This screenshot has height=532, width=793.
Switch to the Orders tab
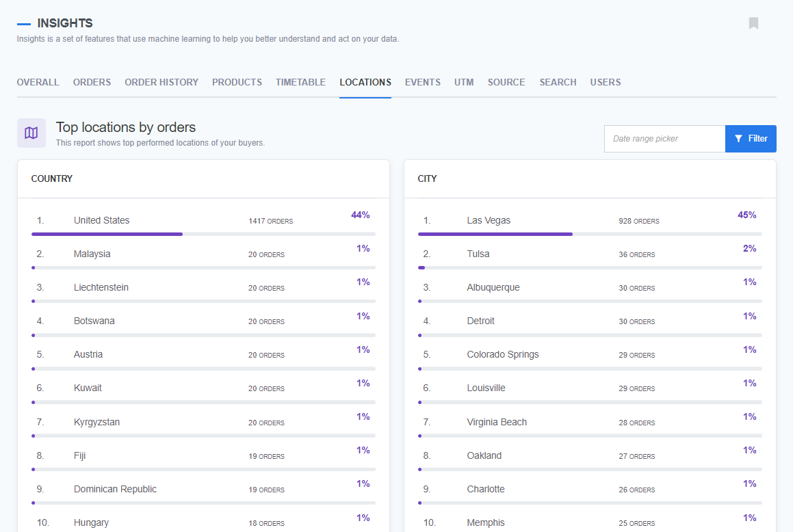pyautogui.click(x=92, y=82)
